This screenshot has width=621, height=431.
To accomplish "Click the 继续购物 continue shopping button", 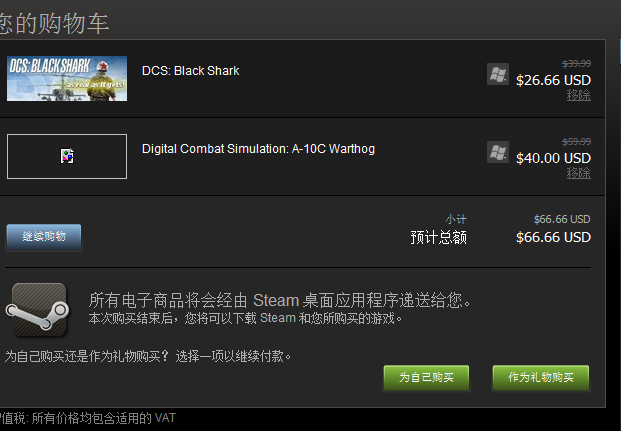I will pyautogui.click(x=44, y=237).
